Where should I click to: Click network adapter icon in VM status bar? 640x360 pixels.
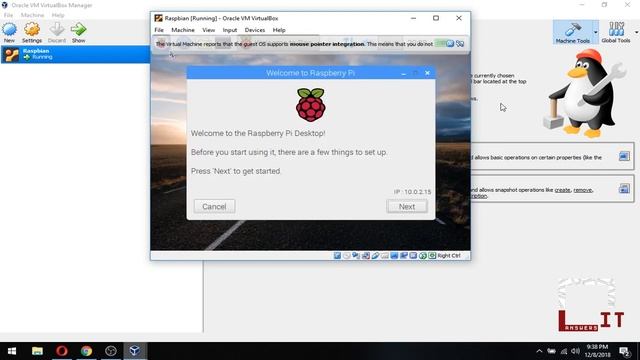(366, 256)
